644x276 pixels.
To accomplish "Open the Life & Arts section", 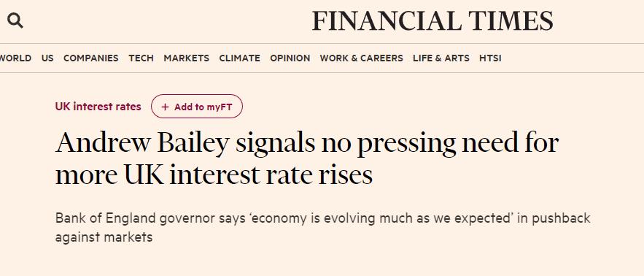I will [x=441, y=58].
